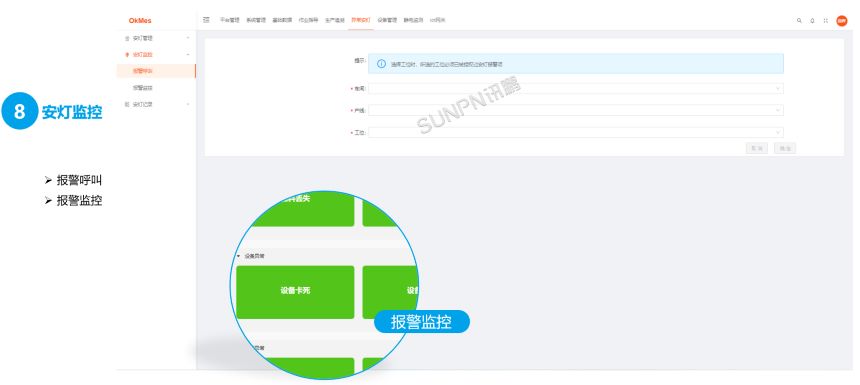Image resolution: width=860 pixels, height=385 pixels.
Task: Expand the 安灯管理 sidebar group
Action: [156, 38]
